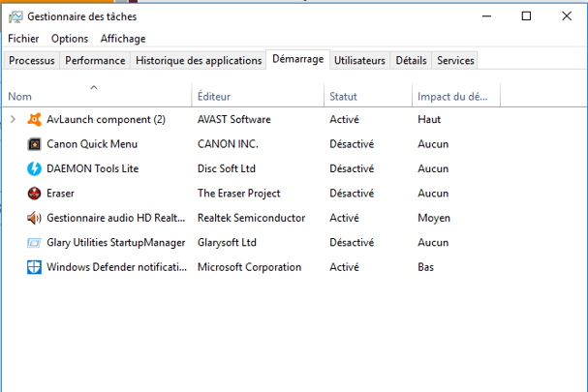Image resolution: width=588 pixels, height=392 pixels.
Task: Click the Windows Defender shield icon
Action: 34,267
